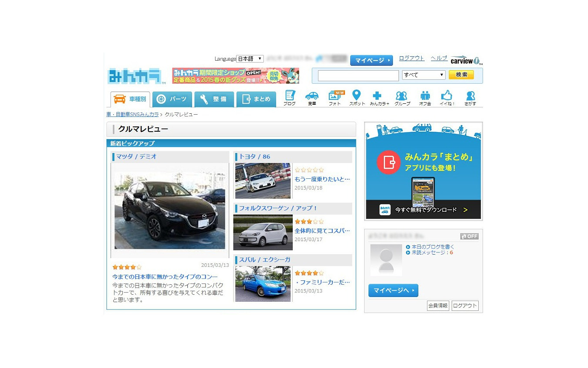Click the black Mazda Demio photo
Viewport: 588px width, 368px height.
pyautogui.click(x=170, y=210)
